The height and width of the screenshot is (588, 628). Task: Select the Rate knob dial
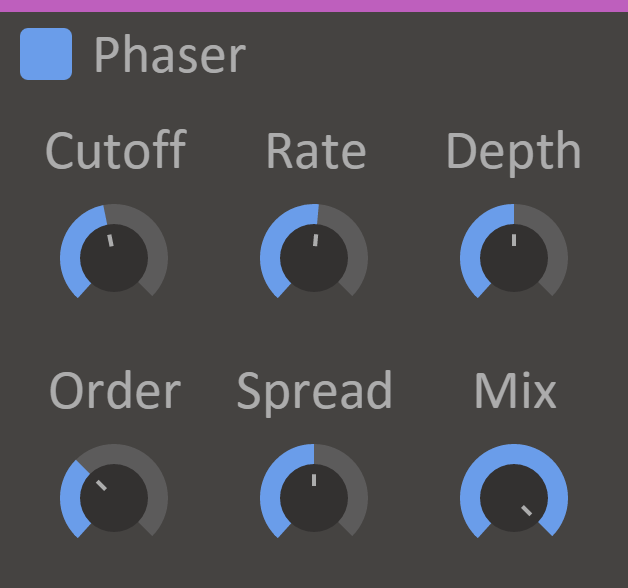314,258
